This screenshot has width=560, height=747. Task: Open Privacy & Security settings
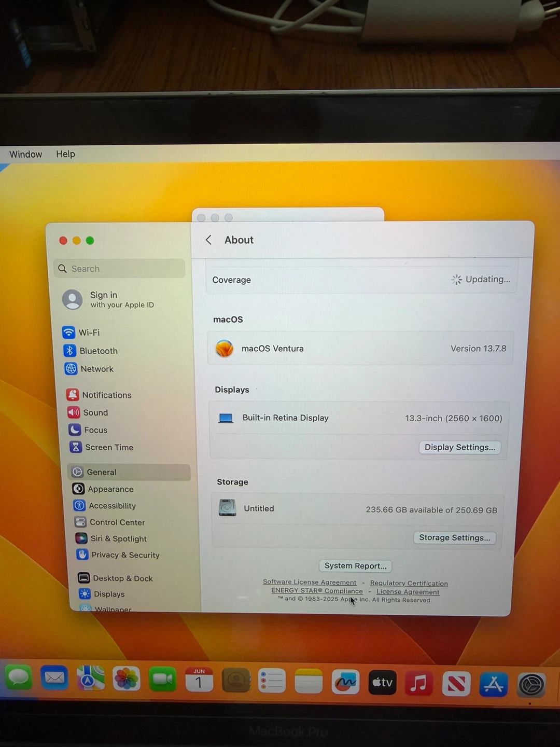tap(118, 555)
